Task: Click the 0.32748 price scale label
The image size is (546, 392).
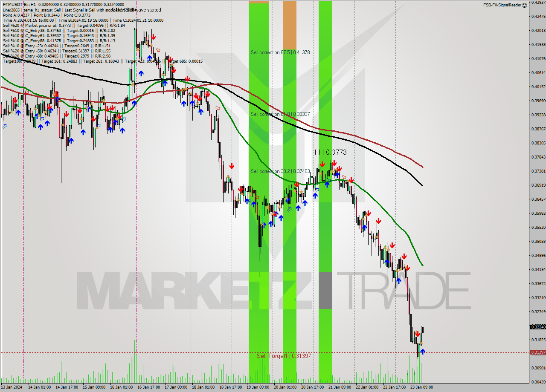Action: point(538,311)
